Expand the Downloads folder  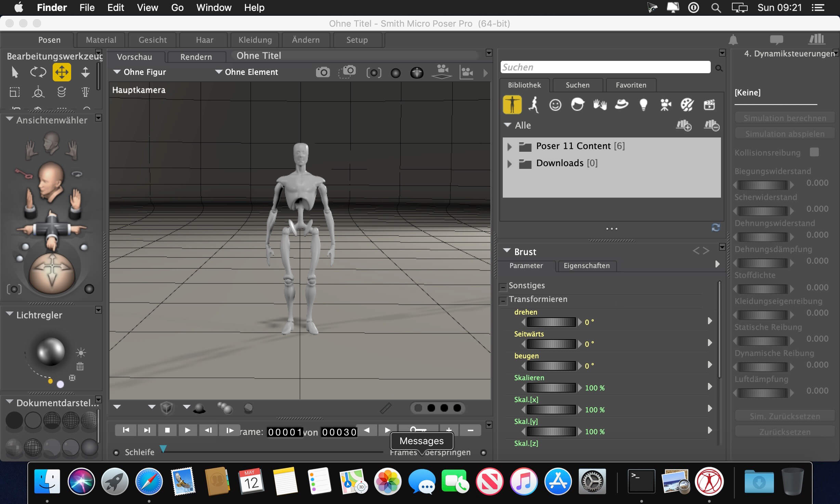tap(509, 164)
